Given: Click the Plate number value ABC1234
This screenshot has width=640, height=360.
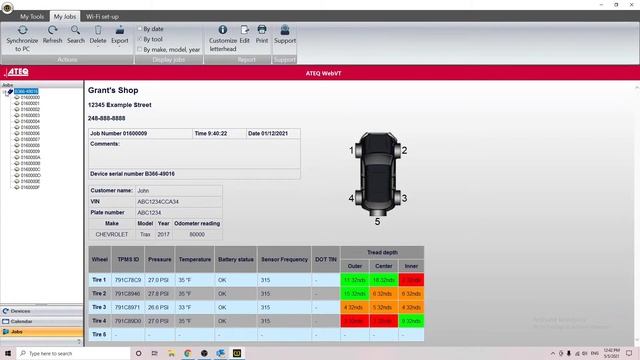Looking at the screenshot, I should click(179, 213).
